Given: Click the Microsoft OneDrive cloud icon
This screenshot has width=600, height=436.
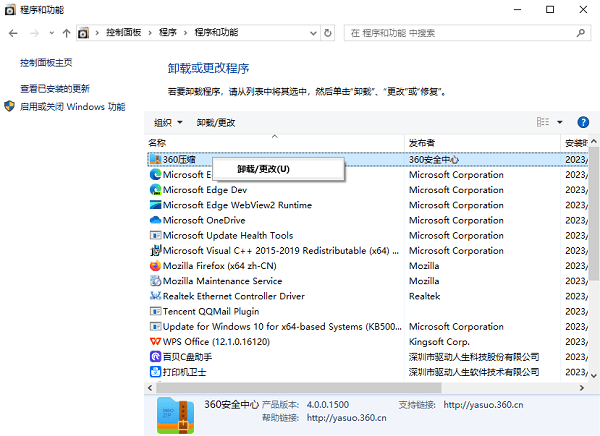Looking at the screenshot, I should [155, 220].
